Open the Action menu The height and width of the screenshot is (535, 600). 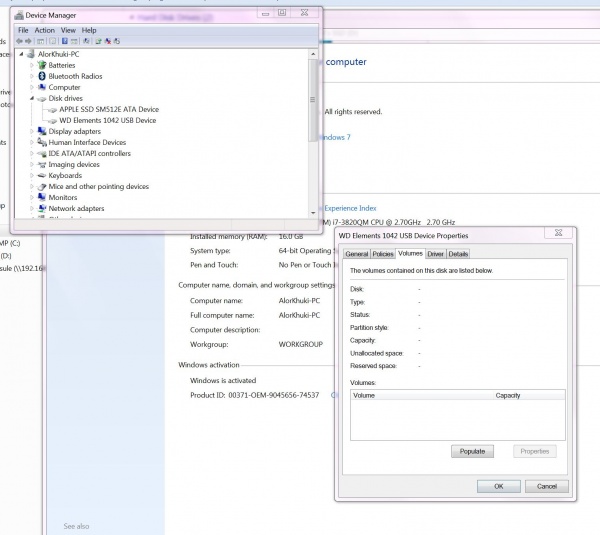pos(45,30)
